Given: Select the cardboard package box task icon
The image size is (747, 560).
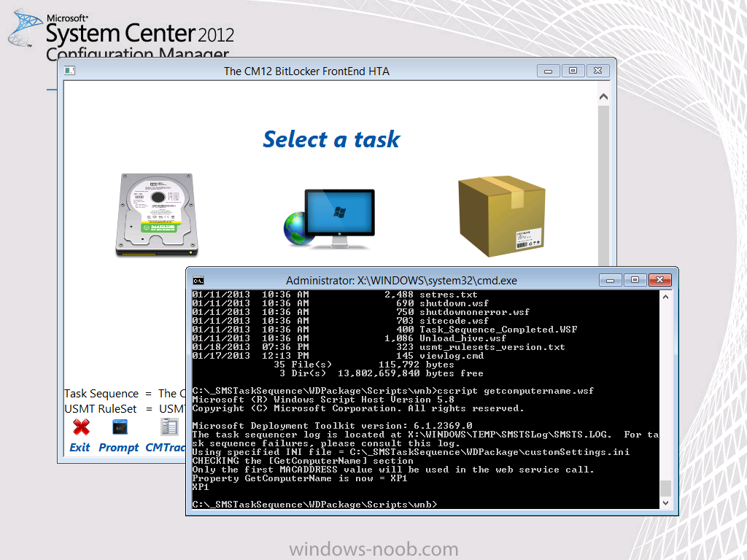Looking at the screenshot, I should [x=502, y=216].
